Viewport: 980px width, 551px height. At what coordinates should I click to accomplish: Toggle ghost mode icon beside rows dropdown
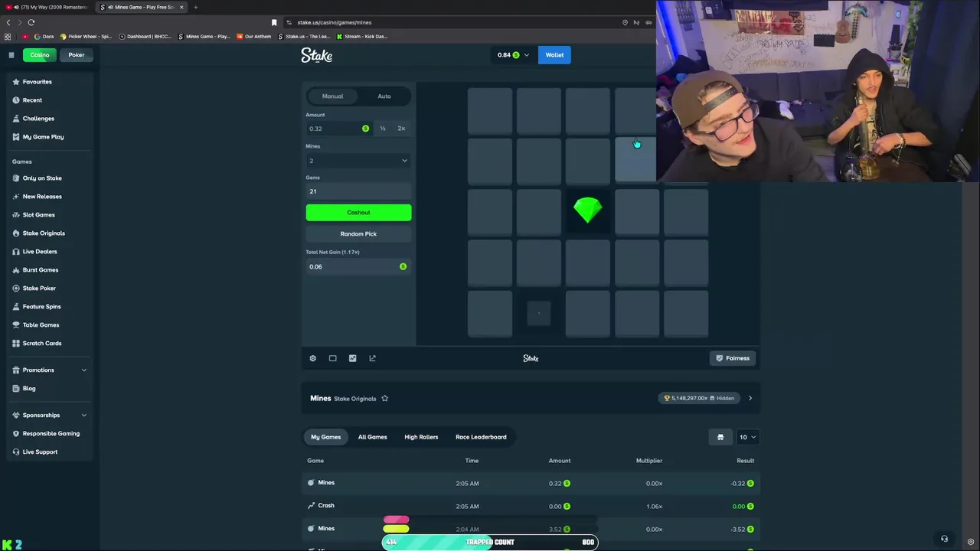[x=720, y=437]
